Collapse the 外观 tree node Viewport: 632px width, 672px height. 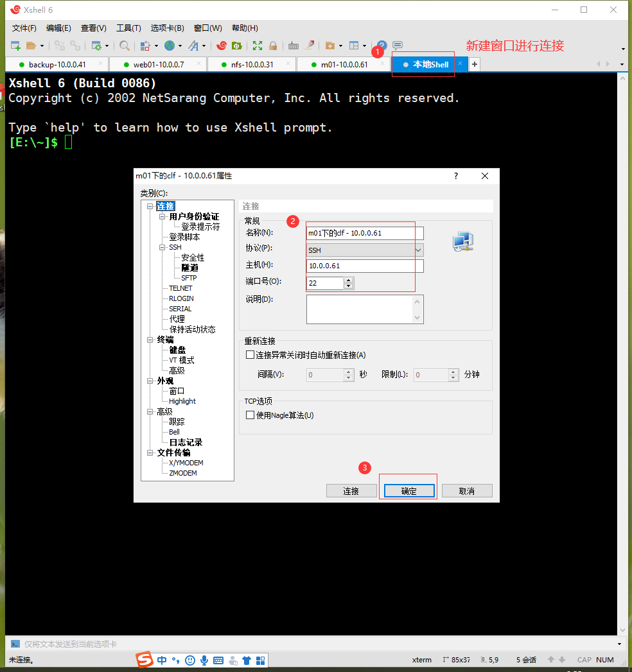pos(150,381)
